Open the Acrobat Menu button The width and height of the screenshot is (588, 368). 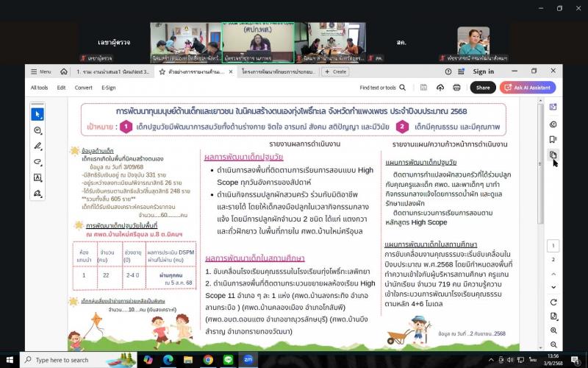point(41,71)
